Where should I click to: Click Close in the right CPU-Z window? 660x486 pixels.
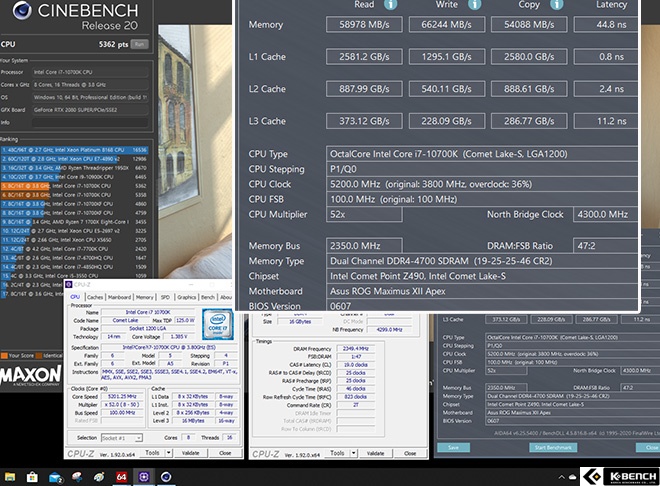pos(410,453)
